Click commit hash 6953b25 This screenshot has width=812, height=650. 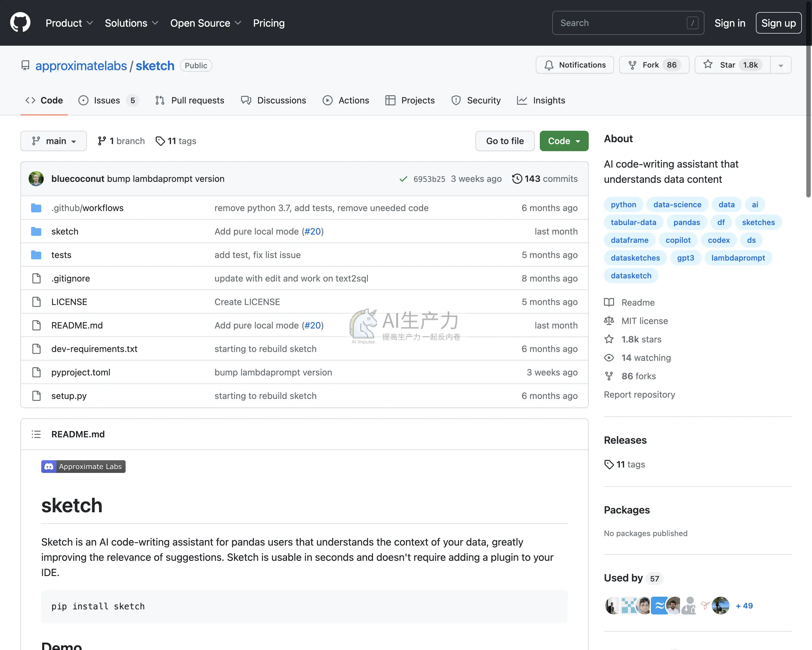pyautogui.click(x=429, y=179)
